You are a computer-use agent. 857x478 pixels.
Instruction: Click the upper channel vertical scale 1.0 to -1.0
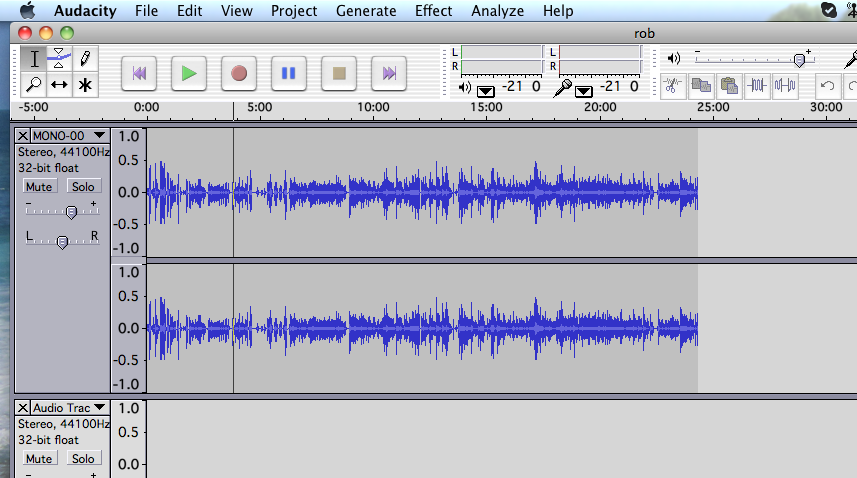coord(128,192)
